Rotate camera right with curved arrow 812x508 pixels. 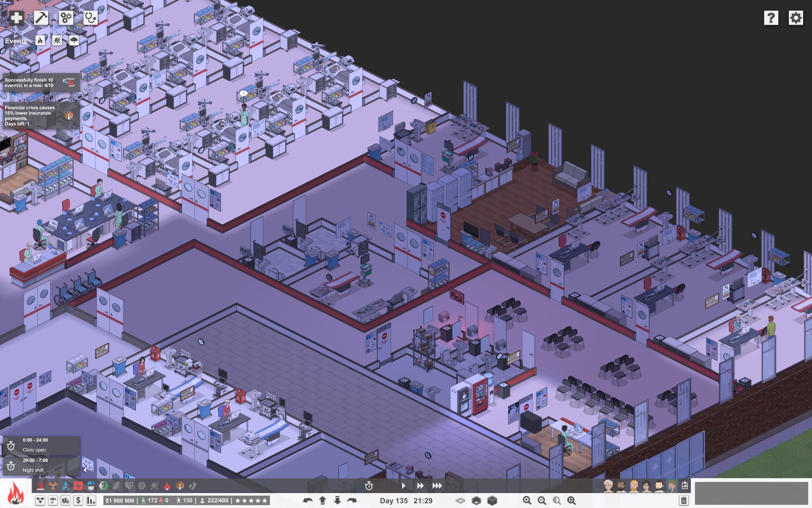(352, 500)
